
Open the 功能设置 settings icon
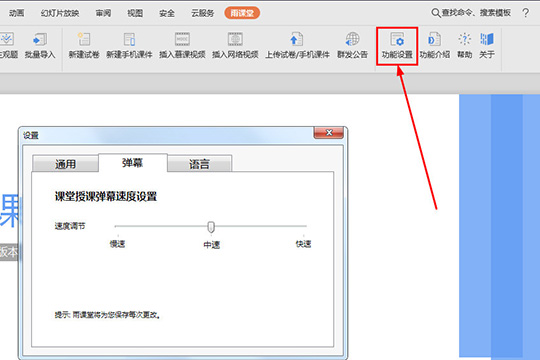(x=397, y=39)
